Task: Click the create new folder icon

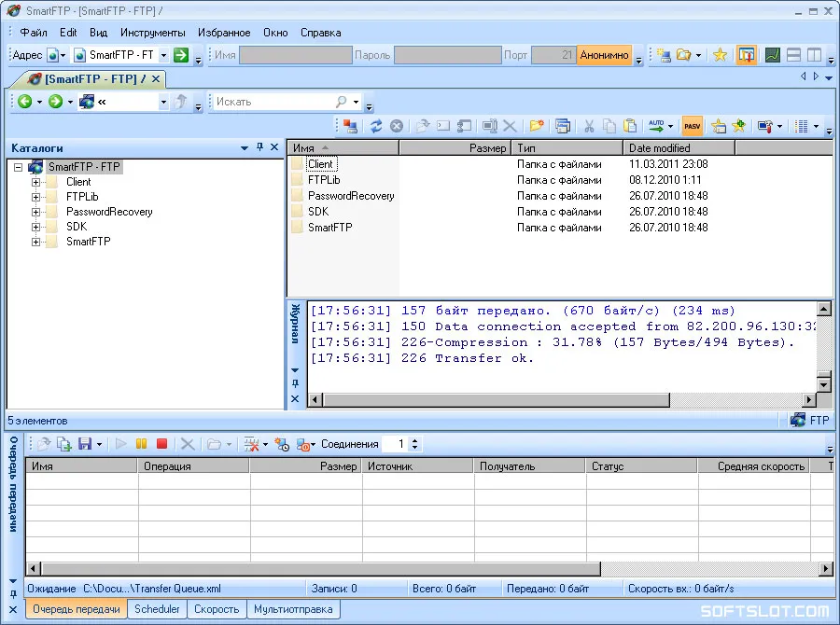Action: (x=537, y=126)
